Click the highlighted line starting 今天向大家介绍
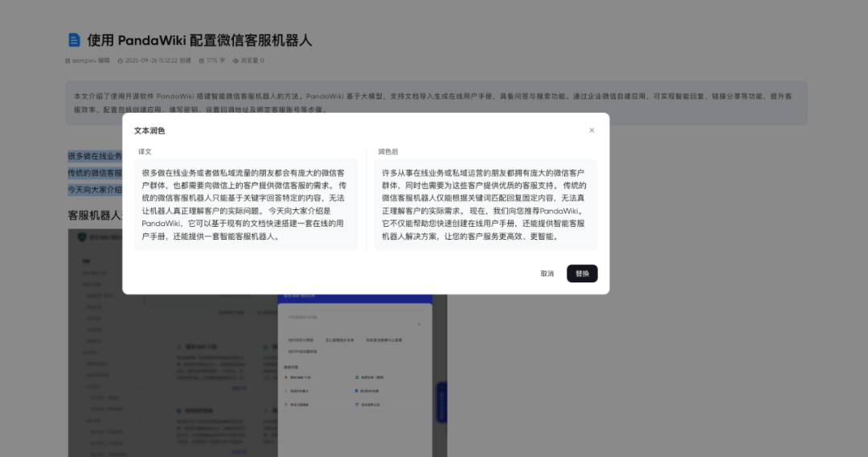The width and height of the screenshot is (868, 457). 95,189
